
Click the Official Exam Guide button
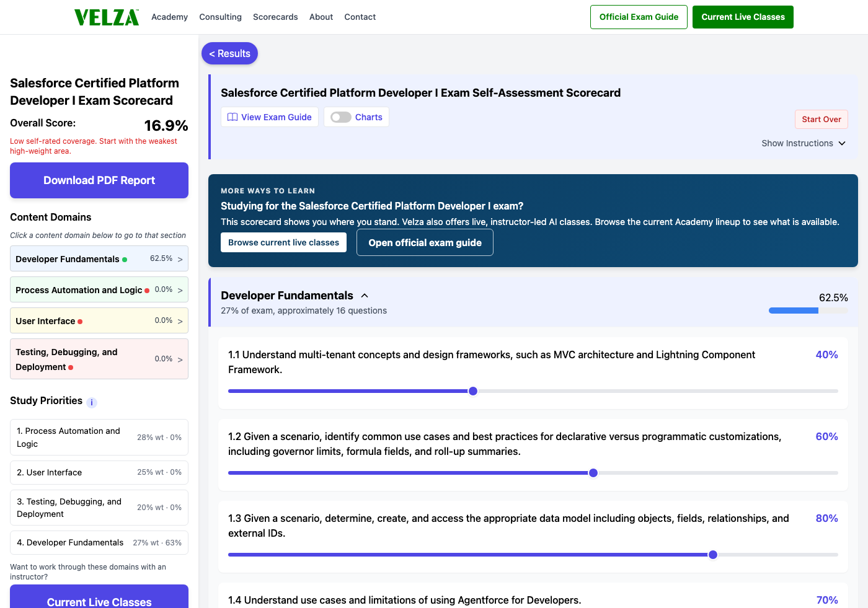click(x=639, y=17)
